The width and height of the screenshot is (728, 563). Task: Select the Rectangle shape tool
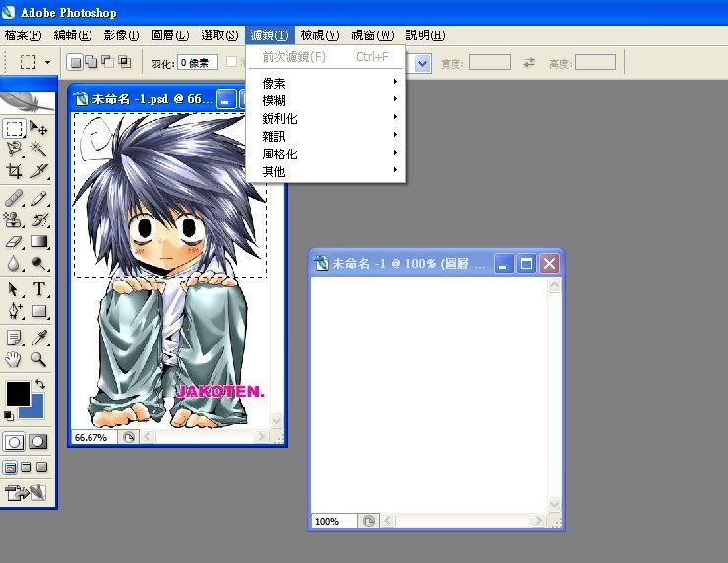coord(39,311)
